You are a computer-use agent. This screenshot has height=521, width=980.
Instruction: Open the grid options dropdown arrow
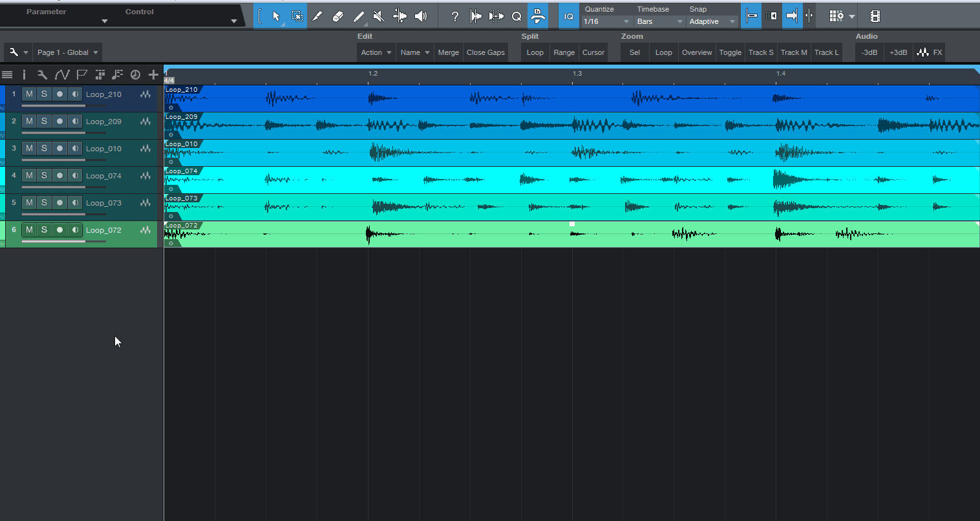point(852,16)
